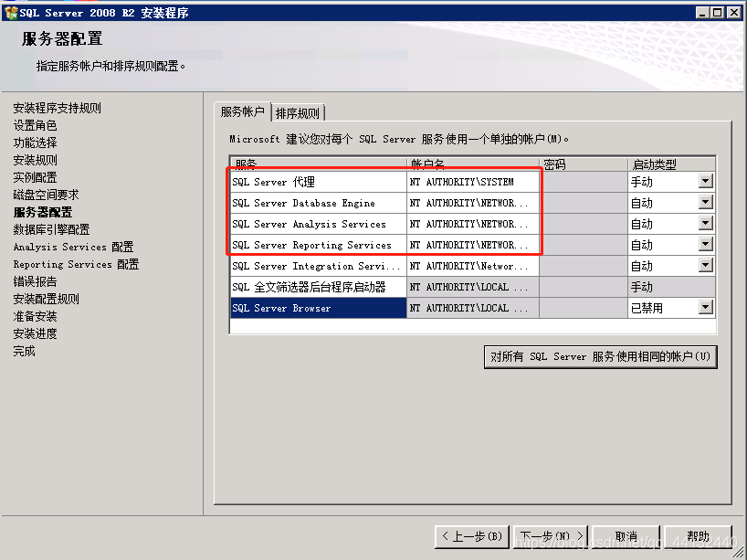Select 安装规则 step in sidebar
Viewport: 747px width, 560px height.
(x=36, y=160)
